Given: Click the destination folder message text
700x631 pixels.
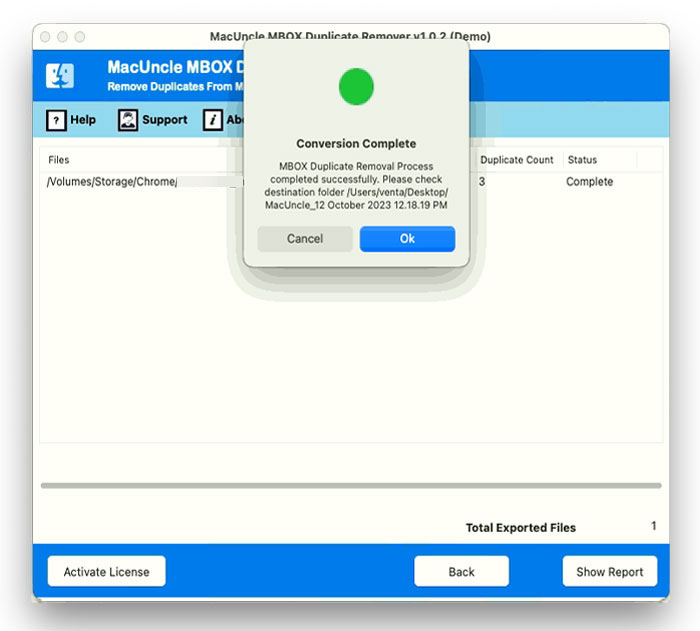Looking at the screenshot, I should pyautogui.click(x=356, y=186).
